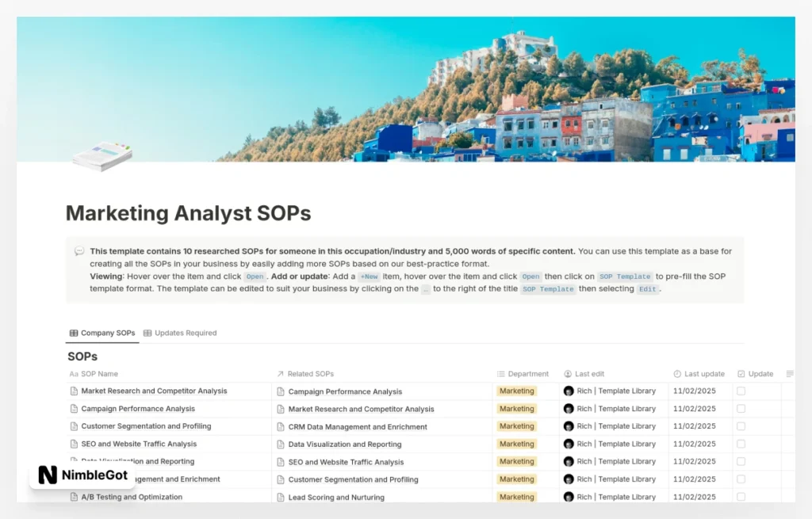Viewport: 812px width, 519px height.
Task: Open Market Research and Competitor Analysis SOP
Action: coord(154,391)
